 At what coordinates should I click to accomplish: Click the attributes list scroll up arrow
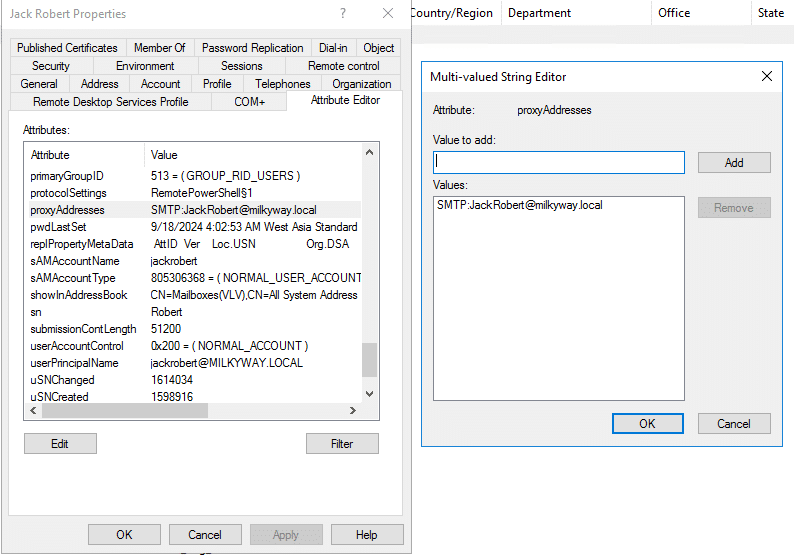point(370,152)
